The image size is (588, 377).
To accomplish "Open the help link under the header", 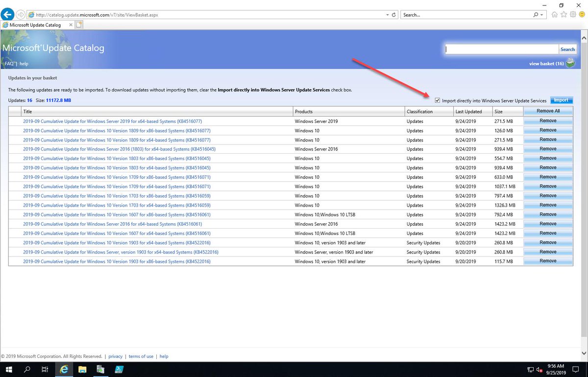I will (24, 64).
